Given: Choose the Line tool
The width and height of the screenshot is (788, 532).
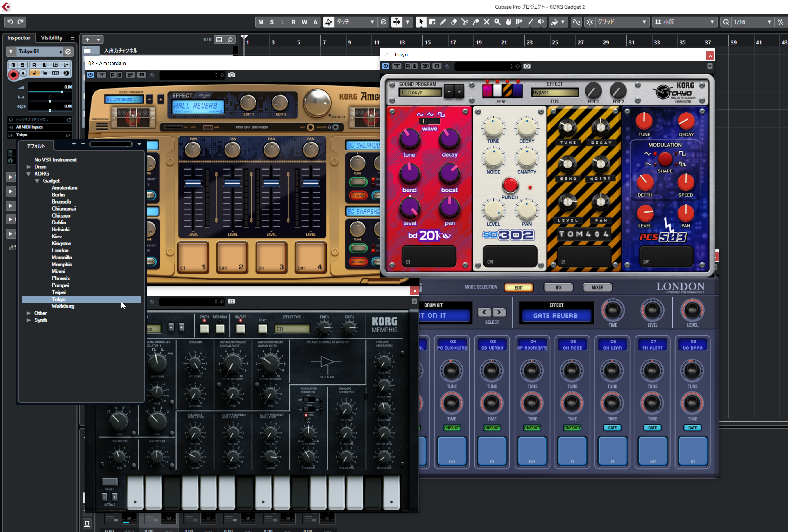Looking at the screenshot, I should (x=530, y=22).
